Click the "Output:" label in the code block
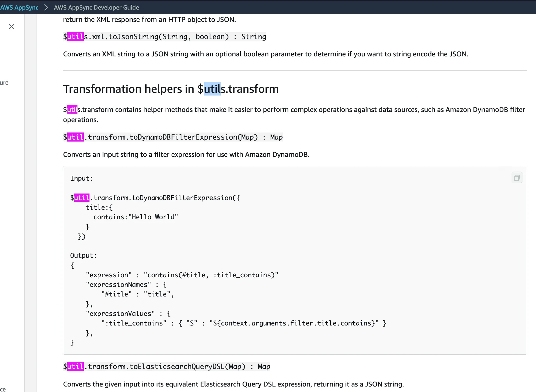Viewport: 536px width, 392px height. [83, 256]
